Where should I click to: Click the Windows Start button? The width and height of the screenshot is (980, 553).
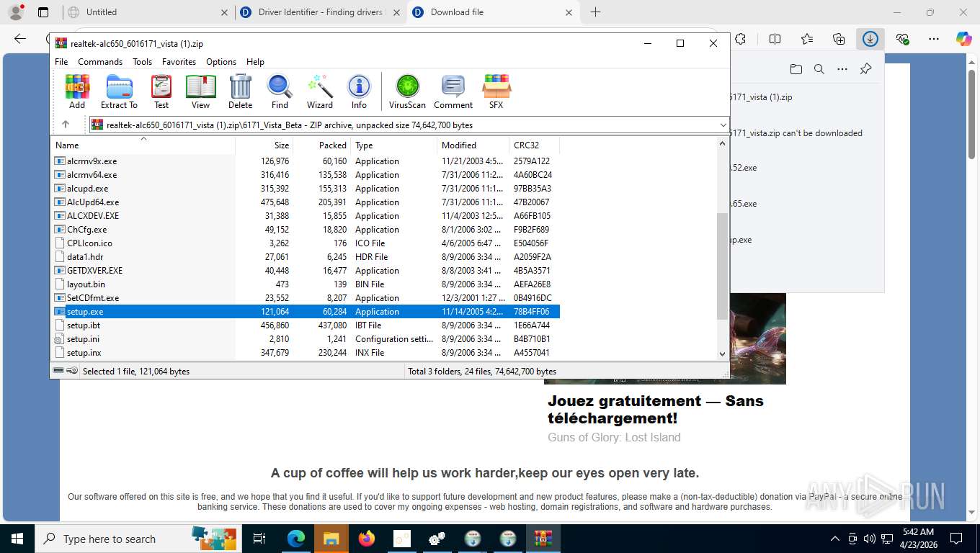click(x=17, y=539)
